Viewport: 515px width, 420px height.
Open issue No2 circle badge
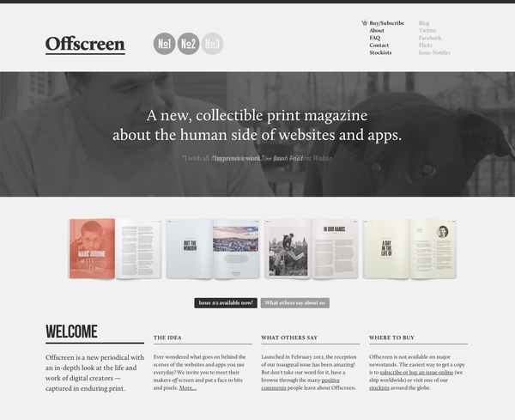[189, 44]
